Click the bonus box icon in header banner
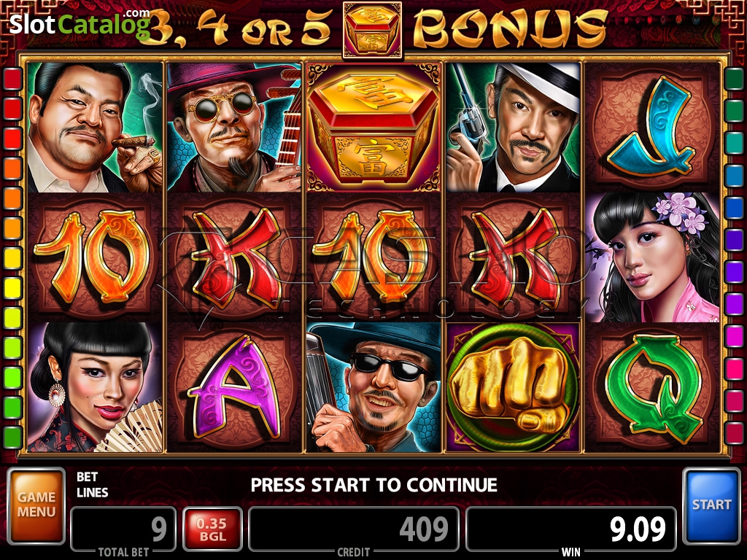747x560 pixels. pos(373,31)
